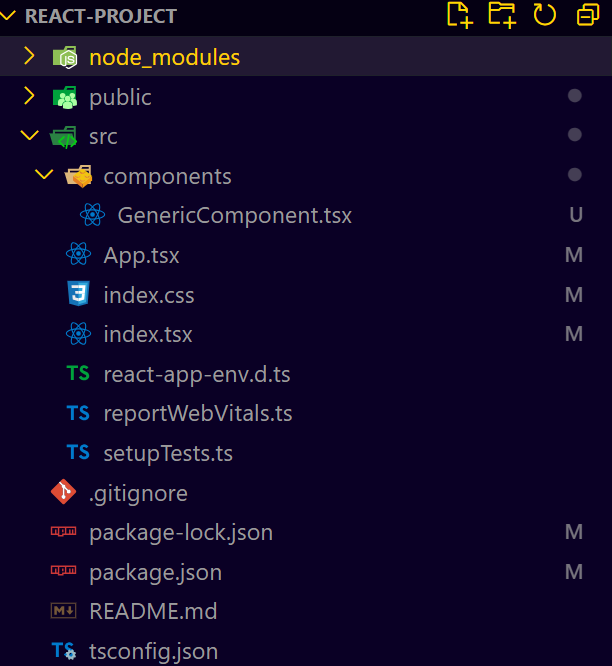This screenshot has height=666, width=612.
Task: Open the README.md file
Action: coord(153,612)
